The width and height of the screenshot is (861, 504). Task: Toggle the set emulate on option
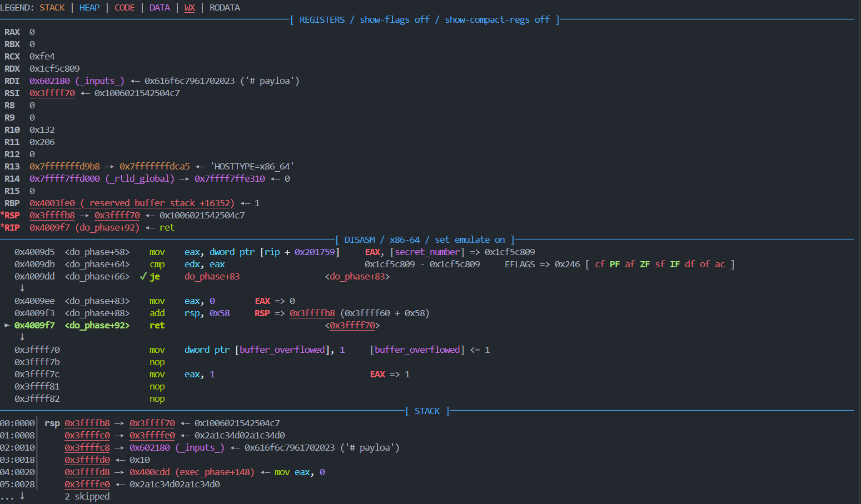(470, 239)
